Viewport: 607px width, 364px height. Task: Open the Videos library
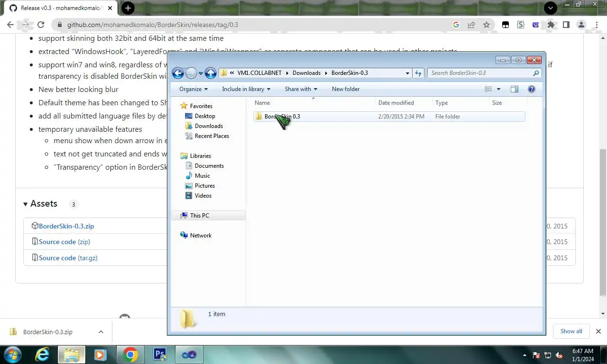point(203,196)
